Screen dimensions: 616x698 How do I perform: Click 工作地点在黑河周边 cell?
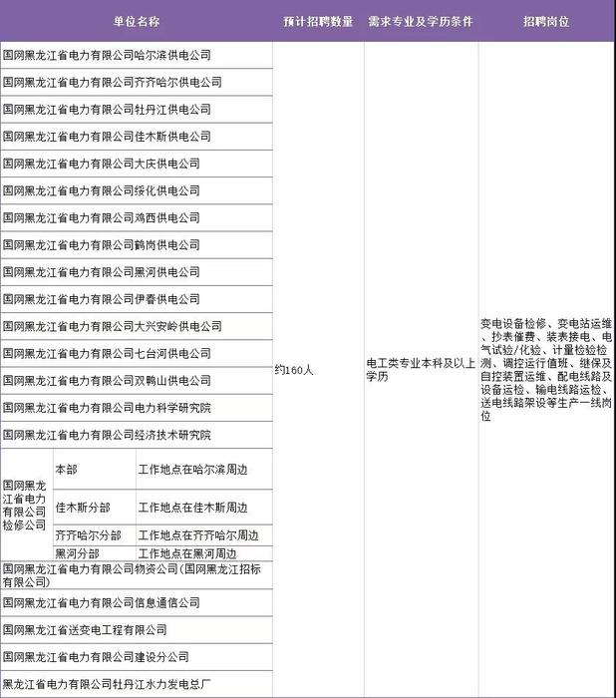click(x=204, y=553)
